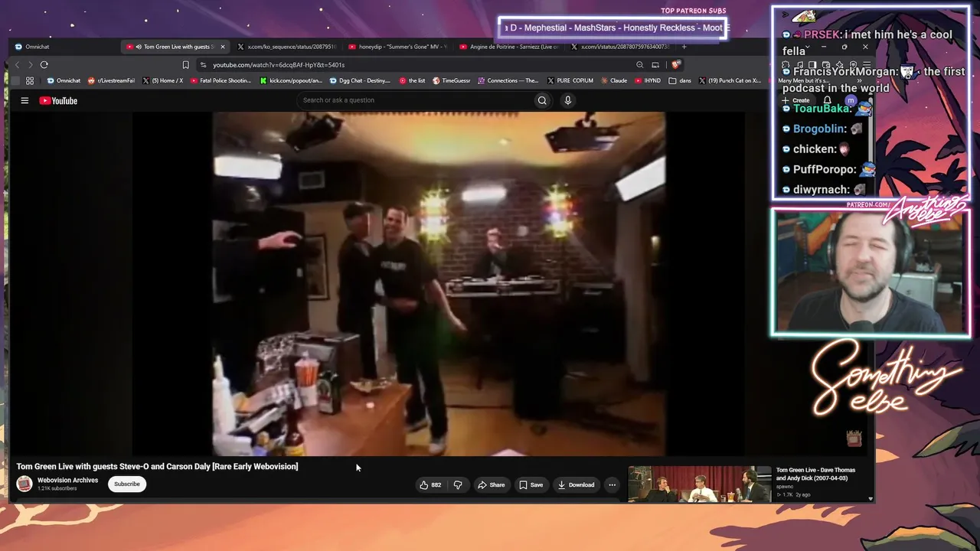Switch to the honeydip Summer's Gone MV tab

(398, 47)
